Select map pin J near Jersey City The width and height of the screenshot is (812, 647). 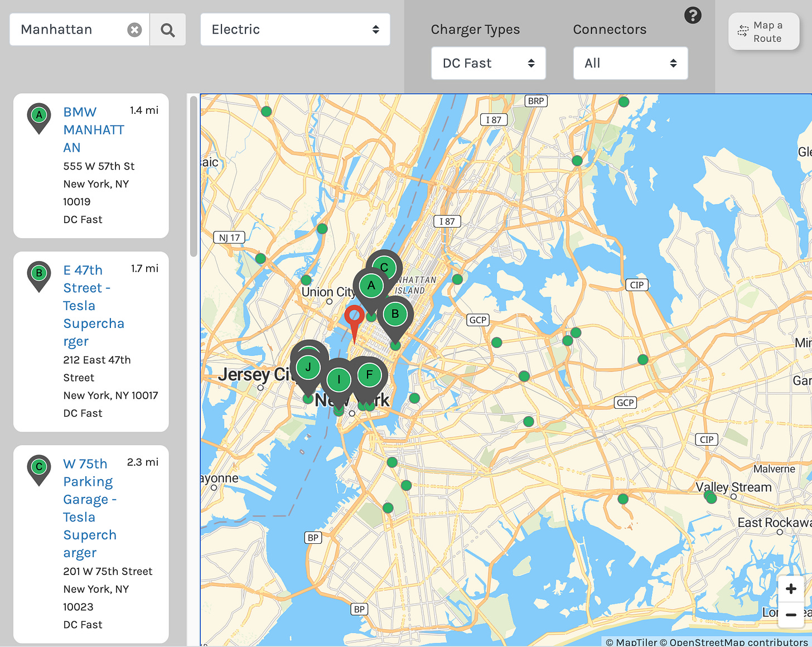pos(308,368)
